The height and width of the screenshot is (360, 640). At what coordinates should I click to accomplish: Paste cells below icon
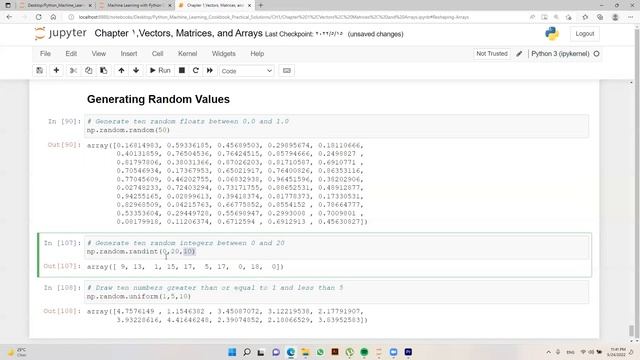click(x=104, y=71)
